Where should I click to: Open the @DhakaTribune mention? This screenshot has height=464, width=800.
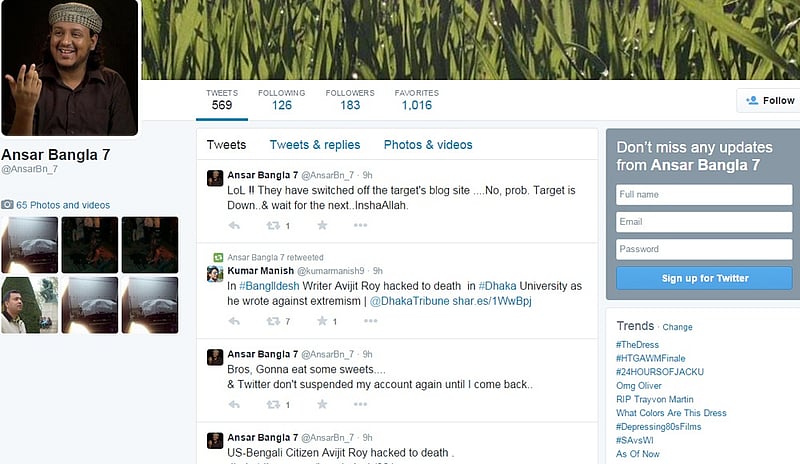pyautogui.click(x=409, y=301)
